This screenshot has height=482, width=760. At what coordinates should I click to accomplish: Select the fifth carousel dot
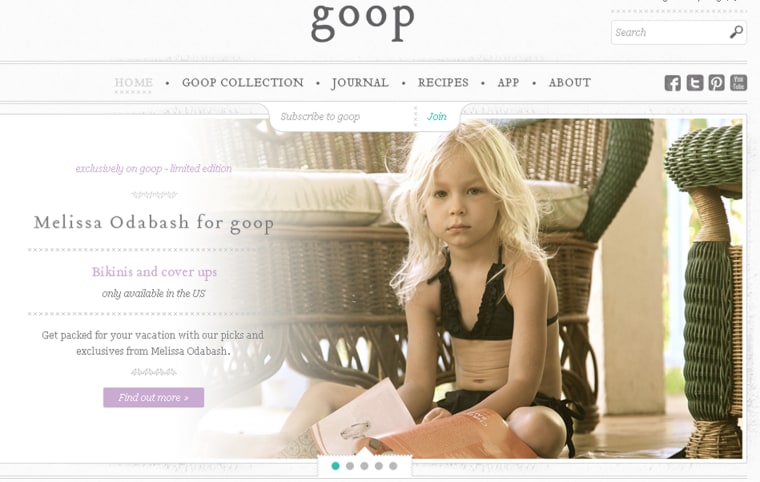393,466
